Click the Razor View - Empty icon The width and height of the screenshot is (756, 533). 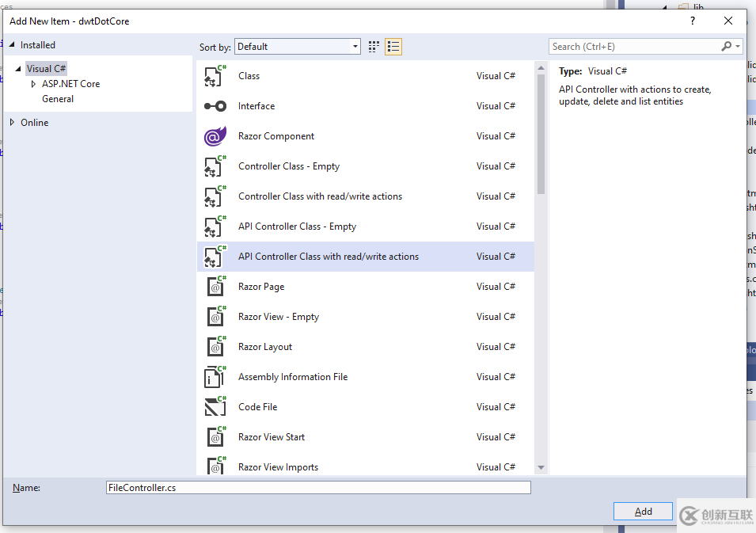pos(215,317)
